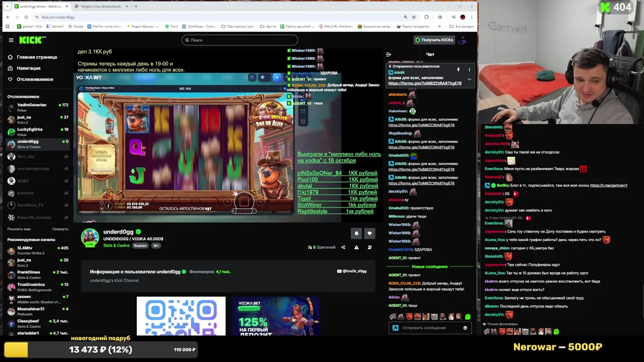644x362 pixels.
Task: Click the streamer avatar with LIVE badge
Action: (x=90, y=238)
